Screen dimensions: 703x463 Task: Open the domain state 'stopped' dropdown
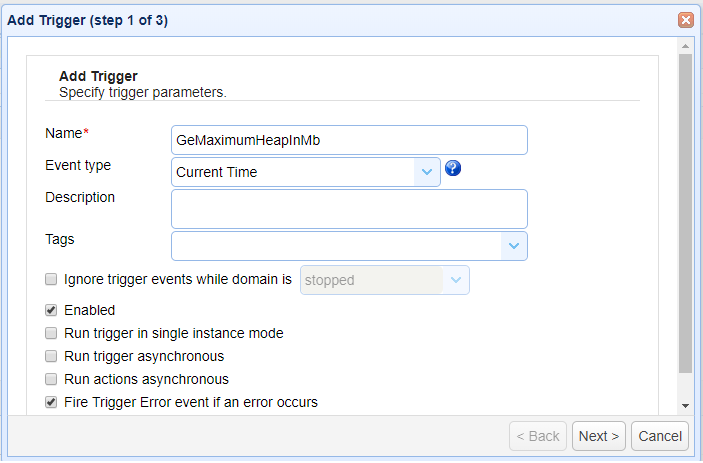click(456, 281)
